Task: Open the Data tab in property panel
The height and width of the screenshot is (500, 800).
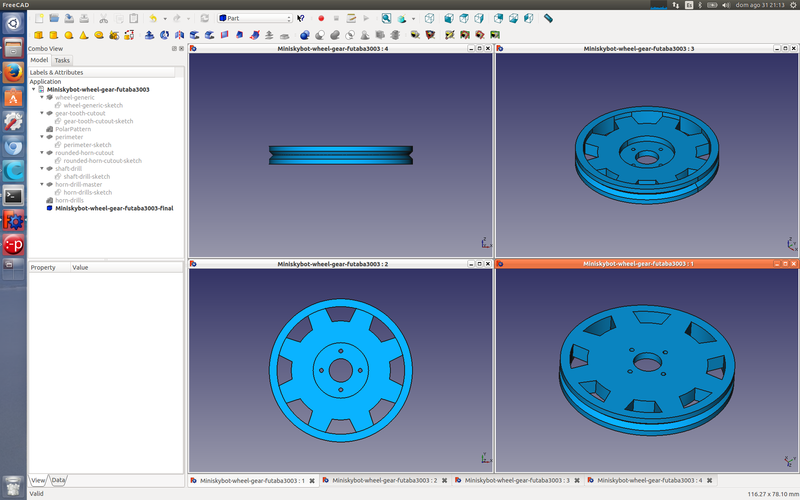Action: click(59, 480)
